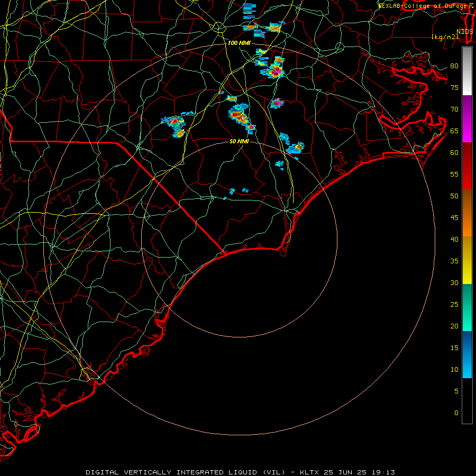476x476 pixels.
Task: Click the legend value 0
Action: tap(456, 413)
